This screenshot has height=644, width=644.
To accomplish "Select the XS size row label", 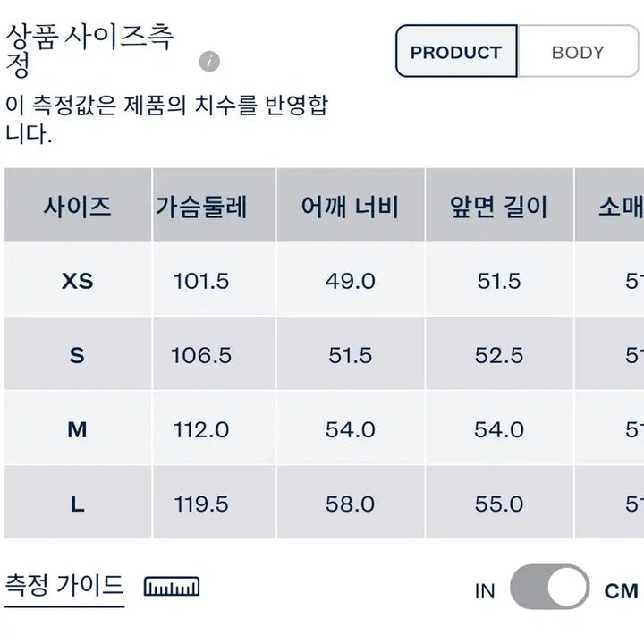I will [77, 281].
